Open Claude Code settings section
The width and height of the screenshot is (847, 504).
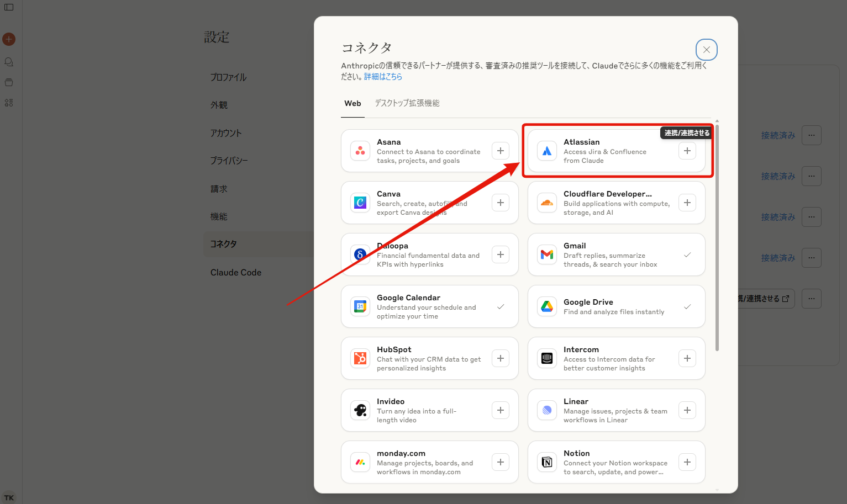pyautogui.click(x=236, y=272)
